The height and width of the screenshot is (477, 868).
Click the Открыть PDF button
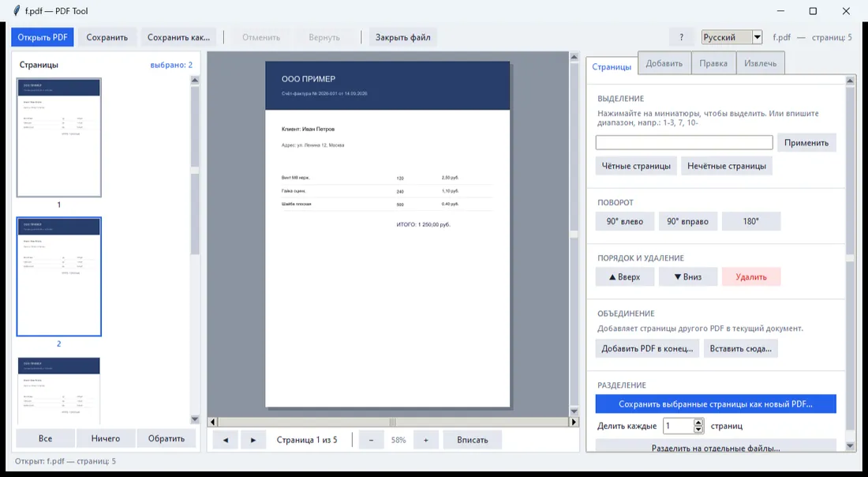[x=42, y=37]
